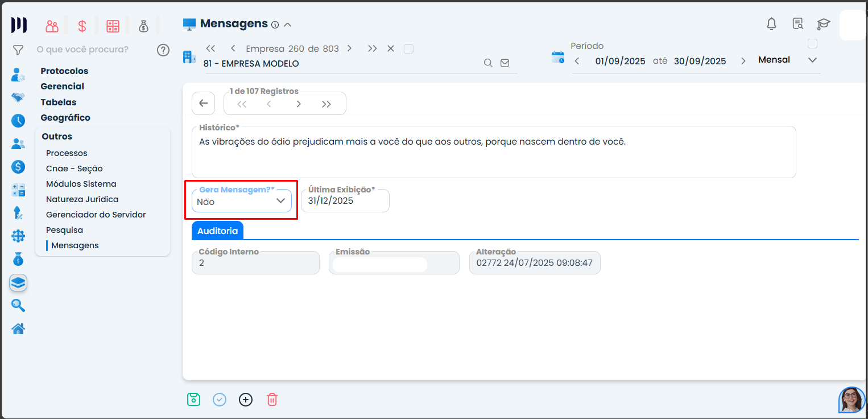
Task: Open Natureza Jurídica menu item
Action: [82, 199]
